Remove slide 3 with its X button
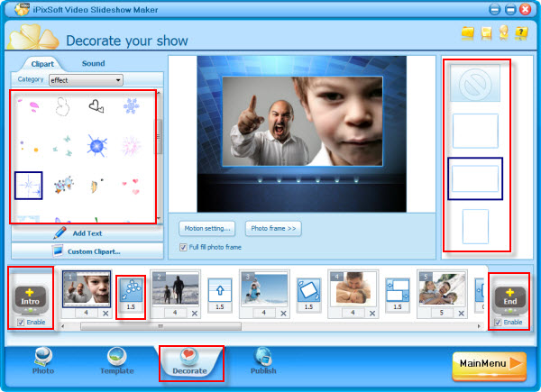The image size is (541, 392). 284,314
